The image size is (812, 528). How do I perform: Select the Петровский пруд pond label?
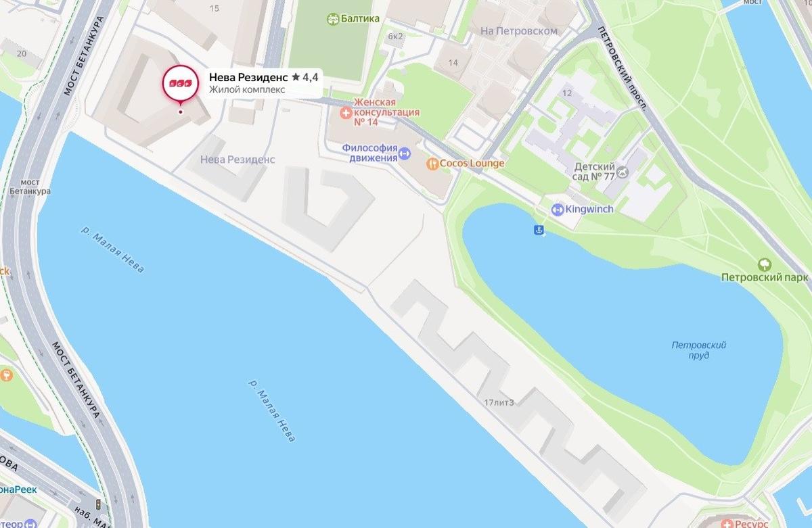[699, 350]
